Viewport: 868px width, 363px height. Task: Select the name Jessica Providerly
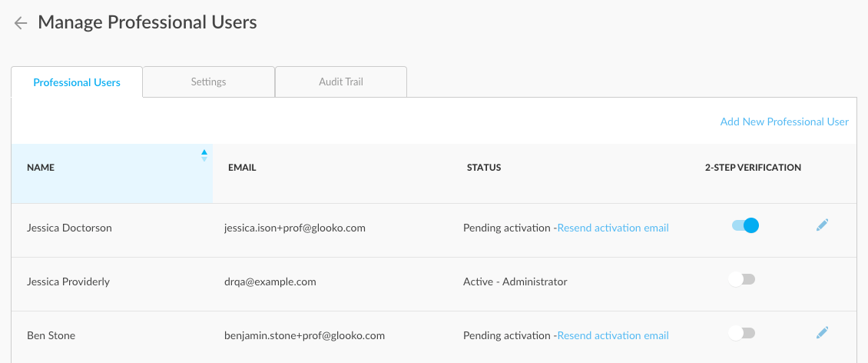point(68,281)
